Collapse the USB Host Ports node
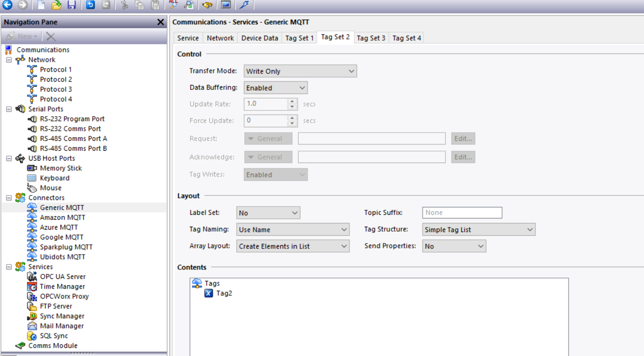Screen dimensions: 644x356 pyautogui.click(x=9, y=158)
